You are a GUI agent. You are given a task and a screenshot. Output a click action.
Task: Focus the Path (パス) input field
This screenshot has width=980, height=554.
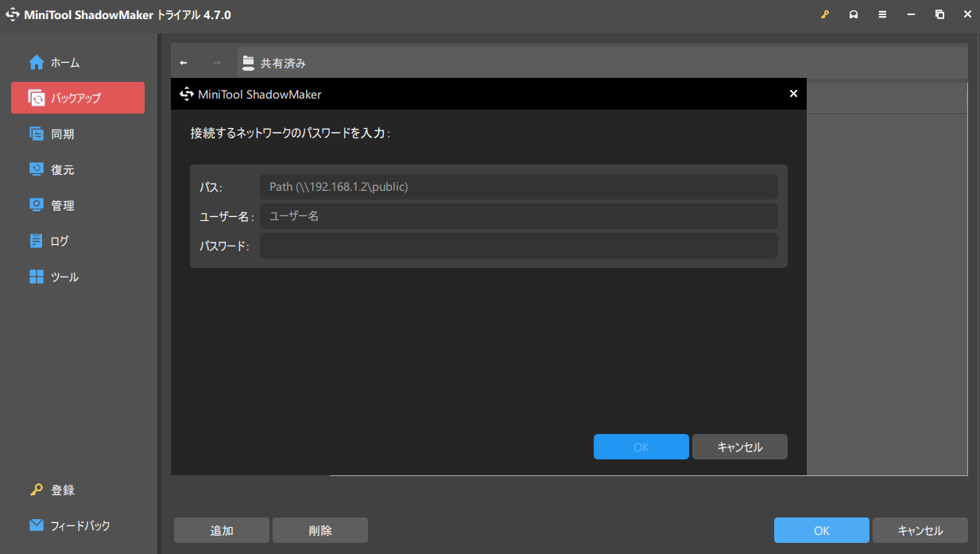518,187
